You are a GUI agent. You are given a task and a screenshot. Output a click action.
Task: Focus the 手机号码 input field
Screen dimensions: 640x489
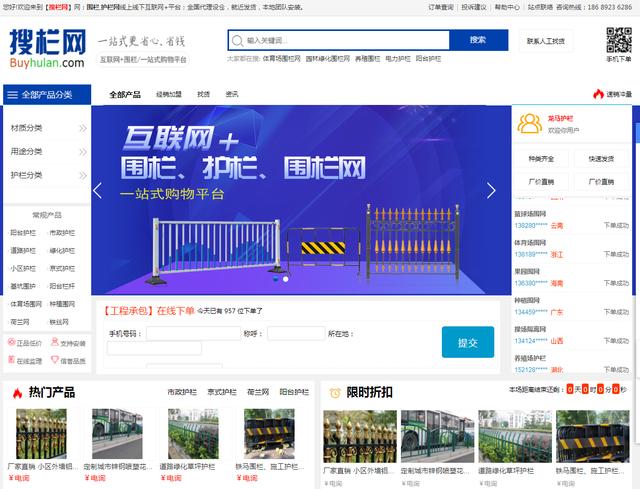coord(193,333)
